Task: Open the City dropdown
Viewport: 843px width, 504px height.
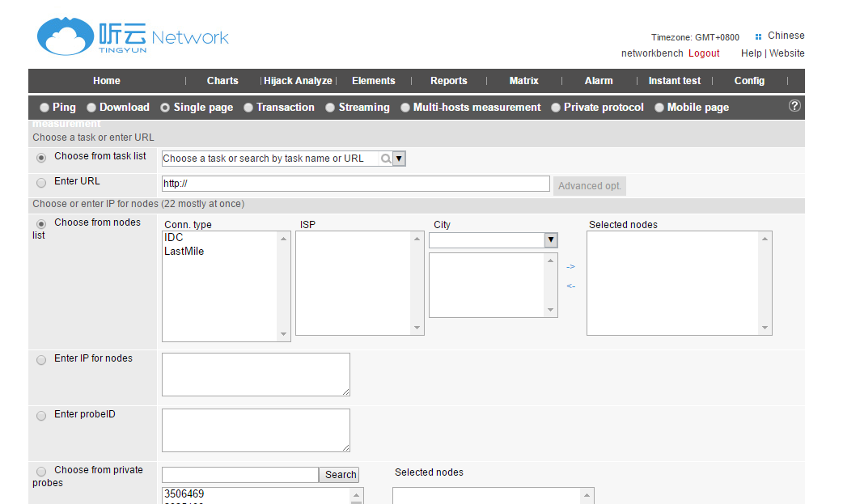Action: (550, 240)
